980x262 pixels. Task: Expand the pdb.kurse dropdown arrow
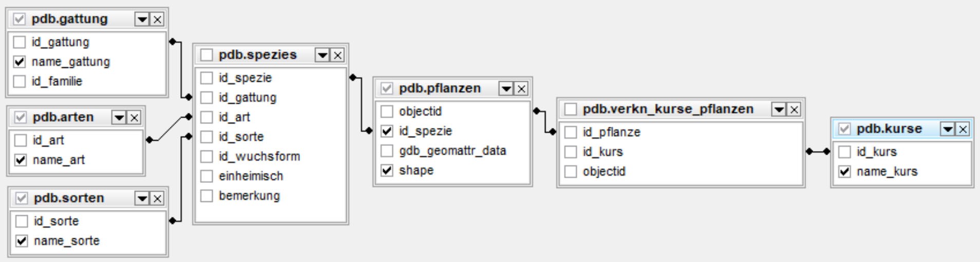point(948,129)
